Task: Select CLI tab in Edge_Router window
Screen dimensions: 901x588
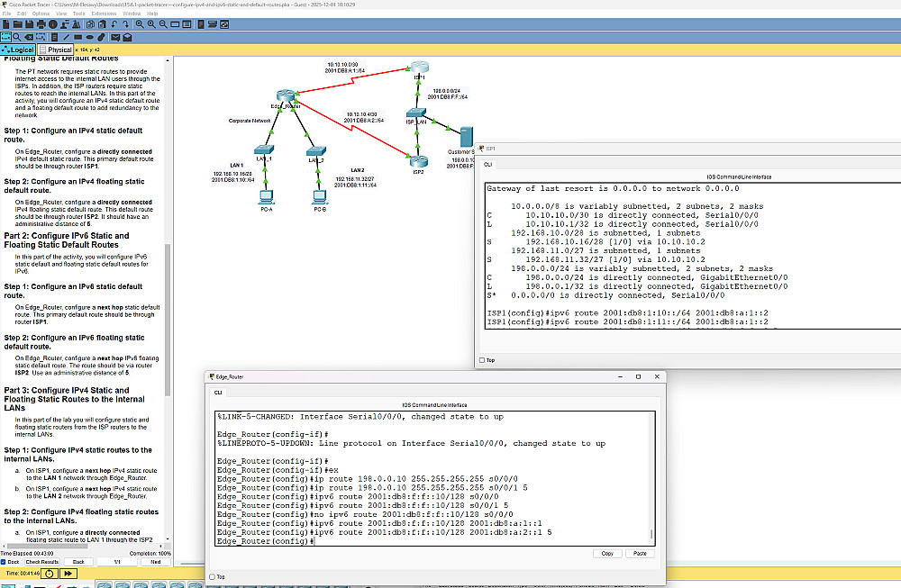Action: [218, 393]
